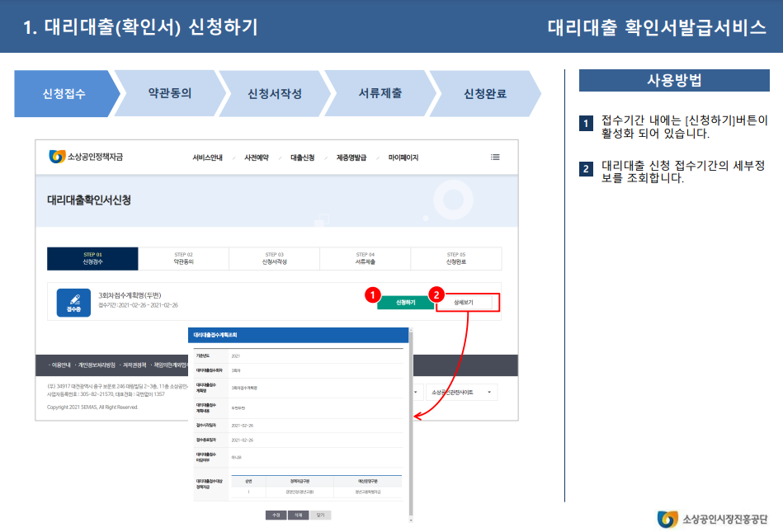
Task: Open the 저작권정책 footer link
Action: (134, 365)
